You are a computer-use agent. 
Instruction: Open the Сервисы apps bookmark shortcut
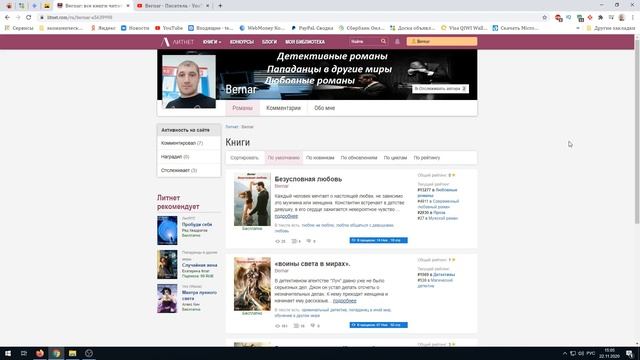(19, 28)
